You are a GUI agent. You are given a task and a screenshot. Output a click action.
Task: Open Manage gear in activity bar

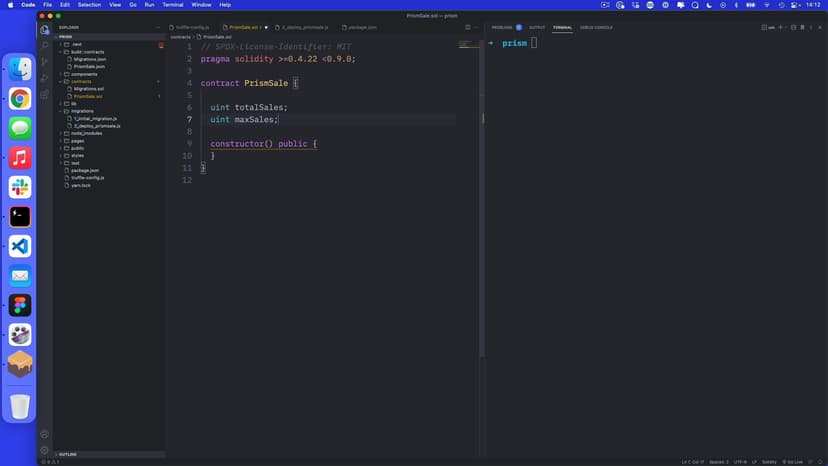click(x=45, y=450)
